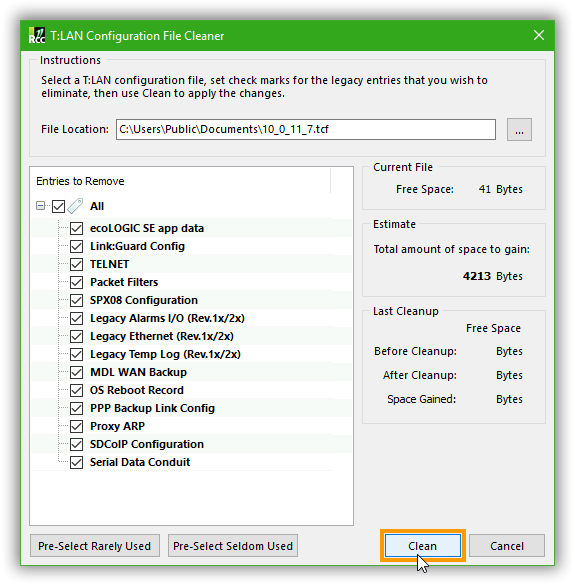Screen dimensions: 575x586
Task: Click the Cancel button
Action: pyautogui.click(x=507, y=546)
